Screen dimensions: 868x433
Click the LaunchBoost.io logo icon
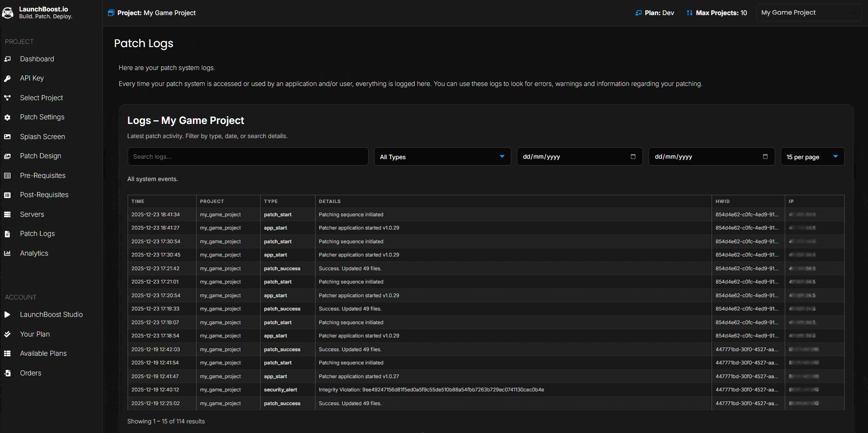tap(8, 13)
